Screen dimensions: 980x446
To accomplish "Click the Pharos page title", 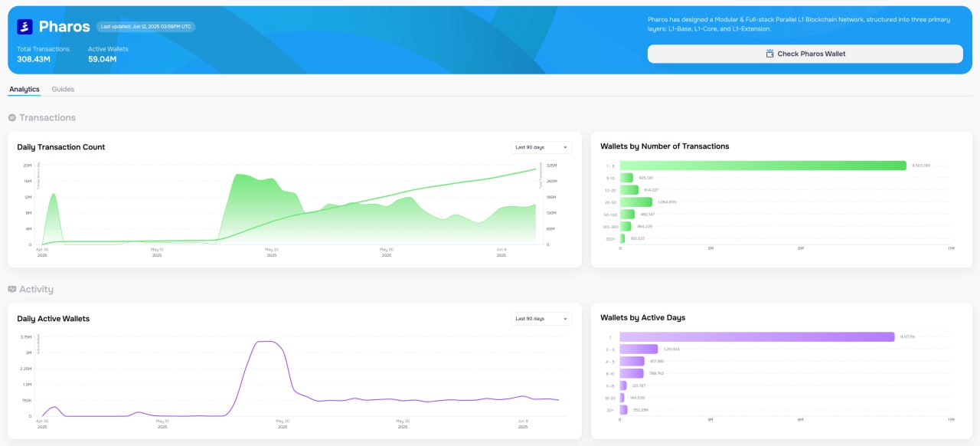I will tap(64, 27).
